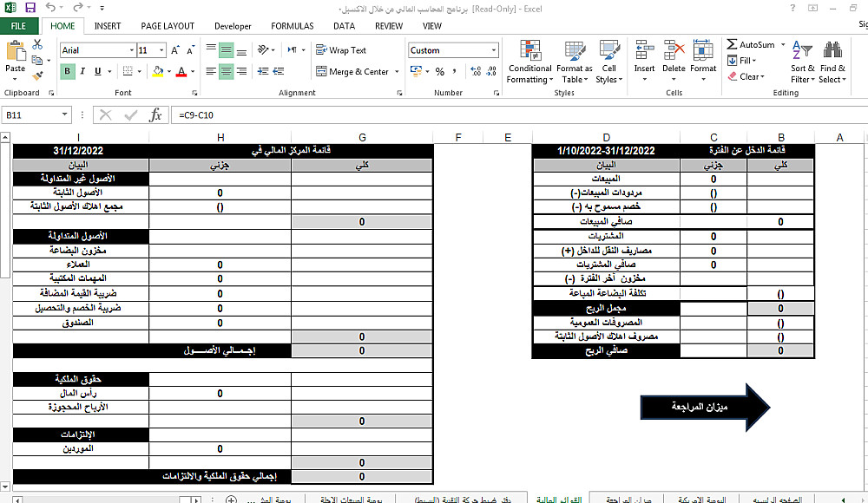This screenshot has width=868, height=503.
Task: Switch to the PAGE LAYOUT tab
Action: click(168, 26)
